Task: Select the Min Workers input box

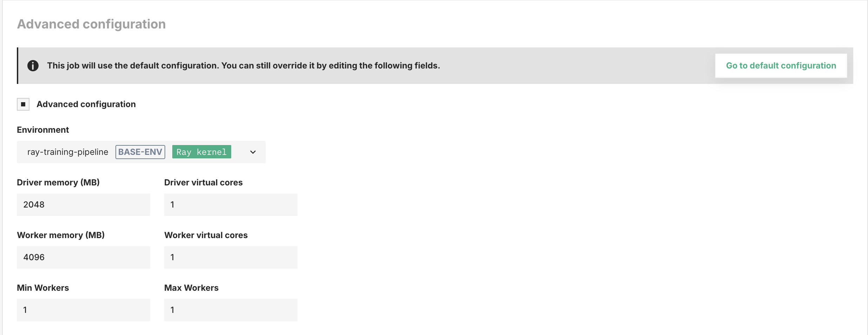Action: (84, 310)
